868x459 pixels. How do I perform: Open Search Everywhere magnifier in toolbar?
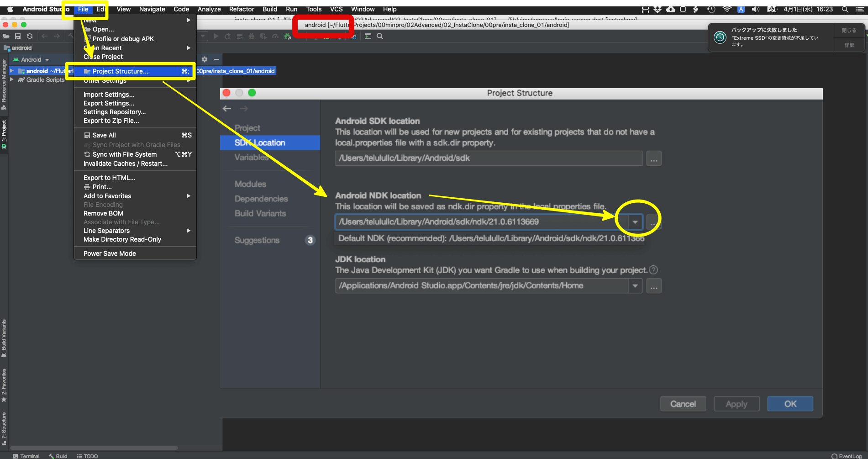380,36
